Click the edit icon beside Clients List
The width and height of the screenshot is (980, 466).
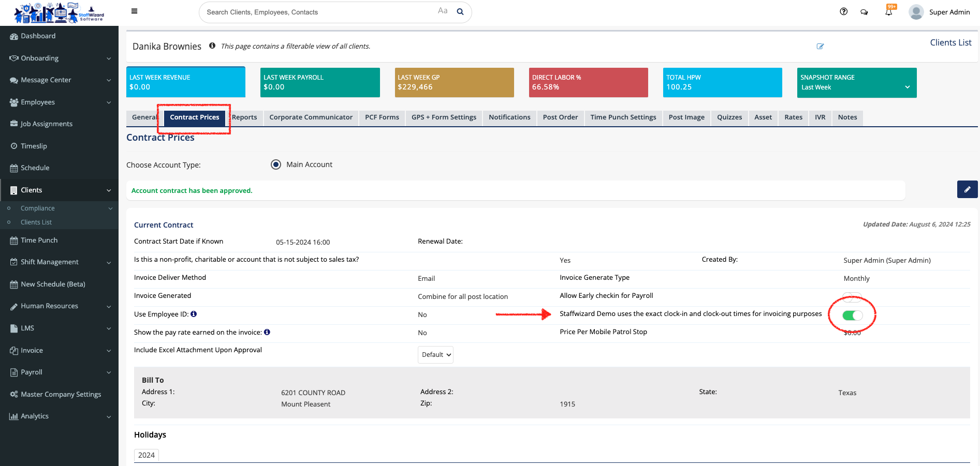(x=820, y=47)
